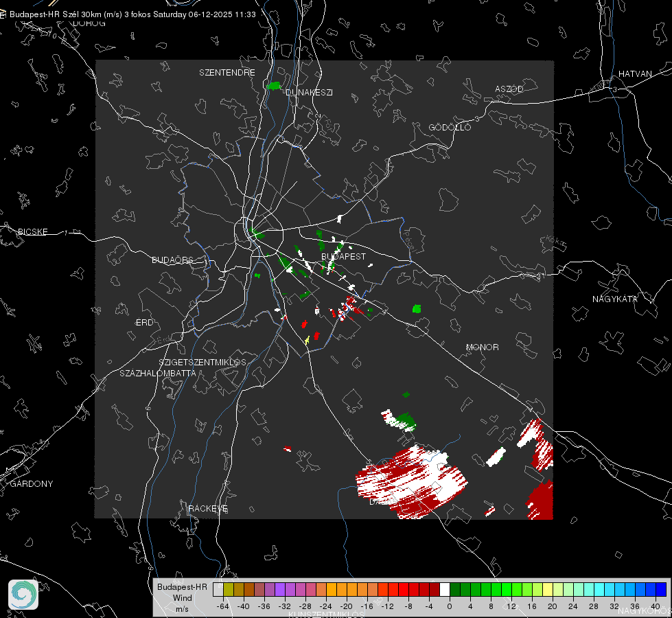Click the RÁCKEVE town label
This screenshot has width=672, height=618.
pos(208,509)
